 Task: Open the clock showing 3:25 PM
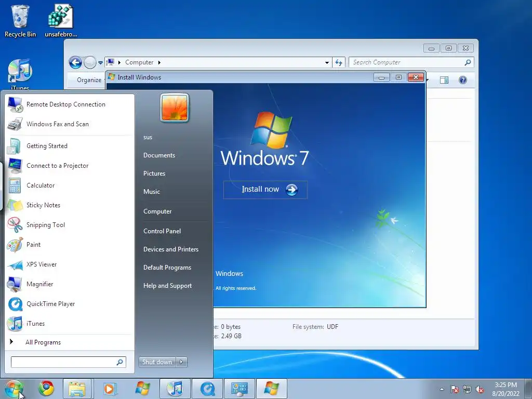(x=506, y=389)
